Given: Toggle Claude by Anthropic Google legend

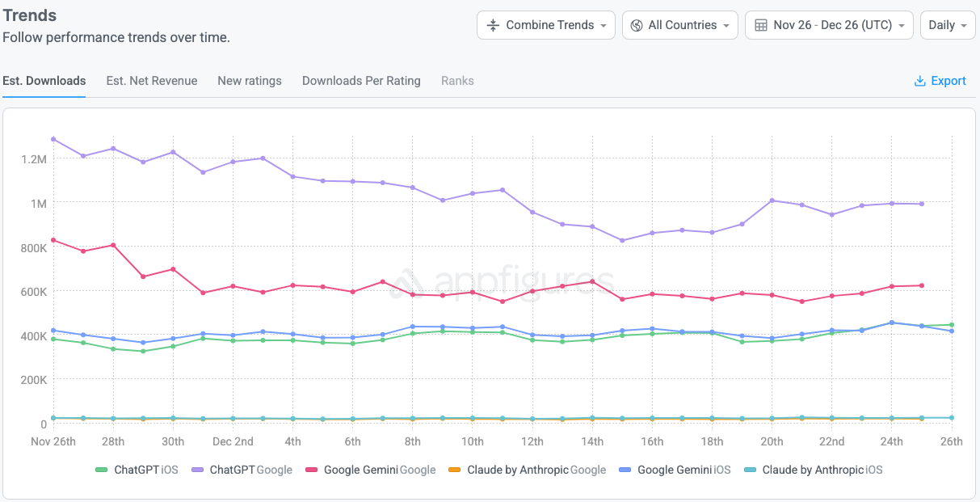Looking at the screenshot, I should pos(527,470).
